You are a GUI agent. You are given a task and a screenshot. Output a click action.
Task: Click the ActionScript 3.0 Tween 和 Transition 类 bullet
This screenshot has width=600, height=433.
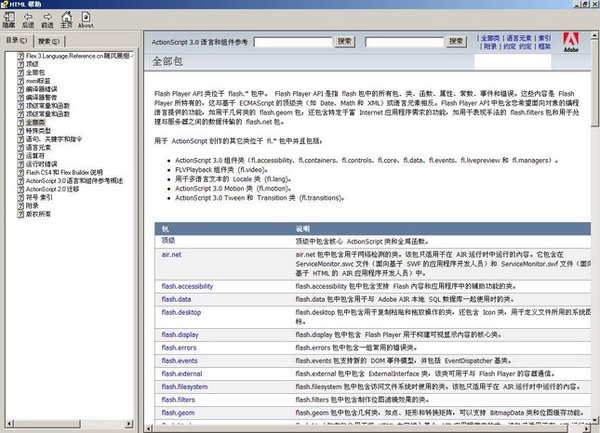point(260,198)
